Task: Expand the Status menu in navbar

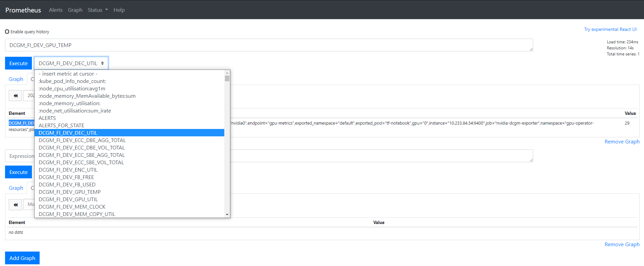Action: click(98, 10)
